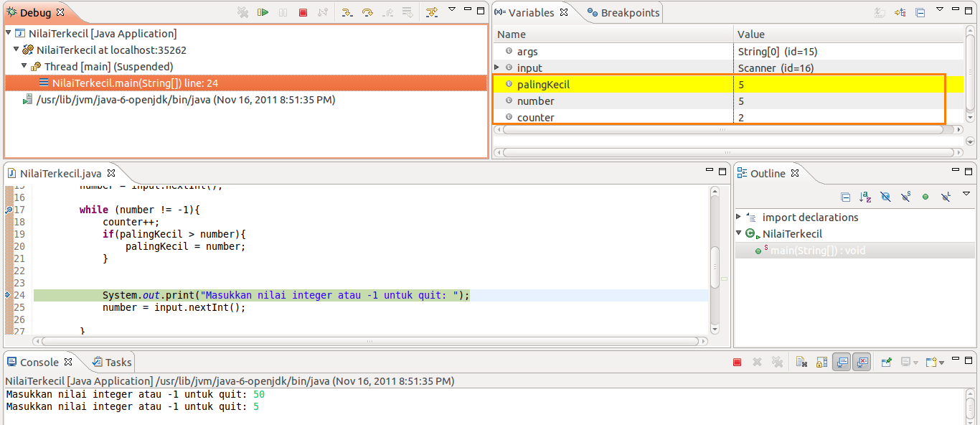This screenshot has width=980, height=425.
Task: Click the number variable row
Action: coord(728,101)
